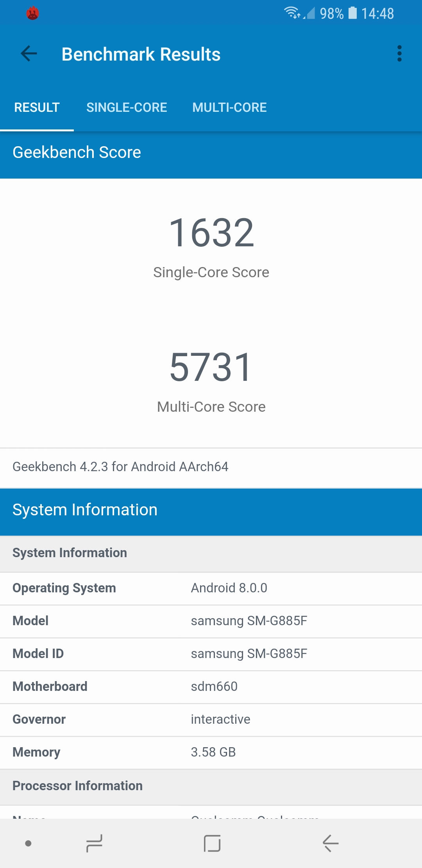Screen dimensions: 422x868
Task: Tap the Android back navigation button
Action: pyautogui.click(x=330, y=843)
